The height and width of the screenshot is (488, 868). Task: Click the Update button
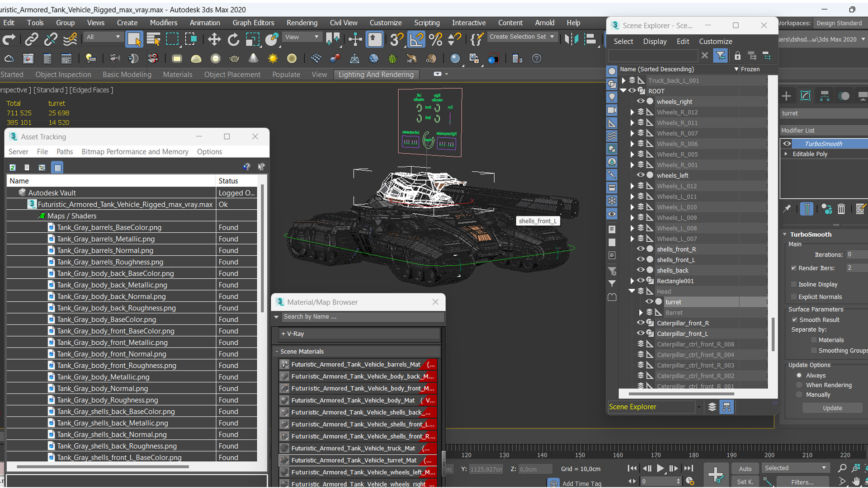pyautogui.click(x=832, y=408)
